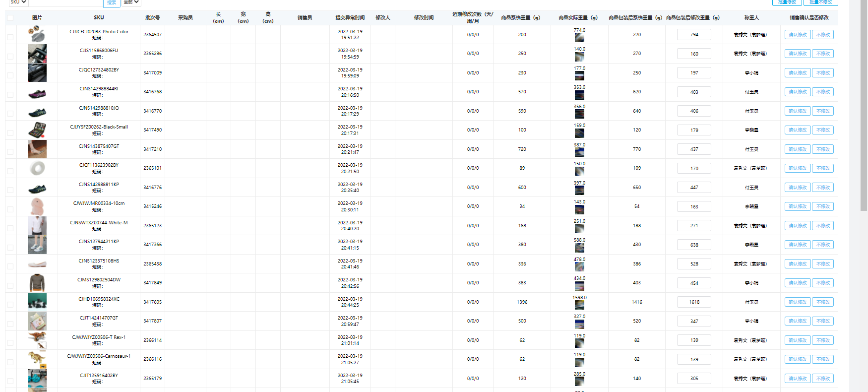The height and width of the screenshot is (392, 868).
Task: Tick the select-all checkbox in table header
Action: pyautogui.click(x=10, y=18)
